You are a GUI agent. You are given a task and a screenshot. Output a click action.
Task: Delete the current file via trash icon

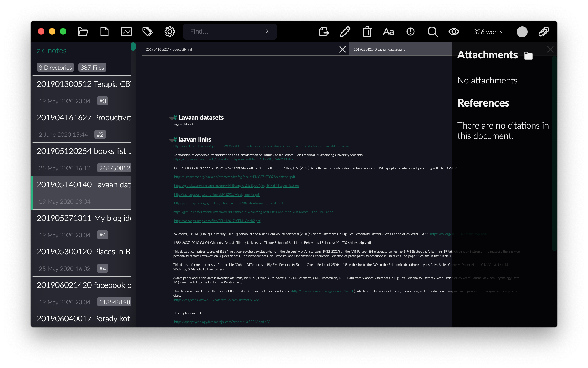pos(367,32)
